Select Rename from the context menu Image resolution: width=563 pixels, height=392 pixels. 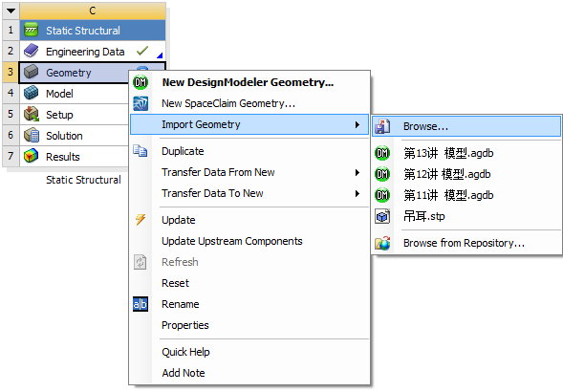(x=249, y=304)
